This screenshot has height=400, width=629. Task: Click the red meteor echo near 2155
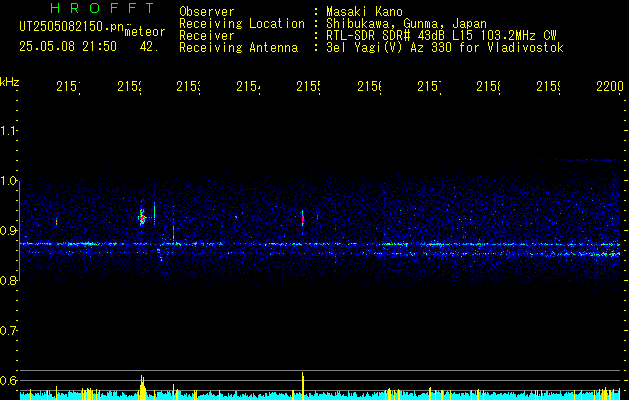click(303, 219)
